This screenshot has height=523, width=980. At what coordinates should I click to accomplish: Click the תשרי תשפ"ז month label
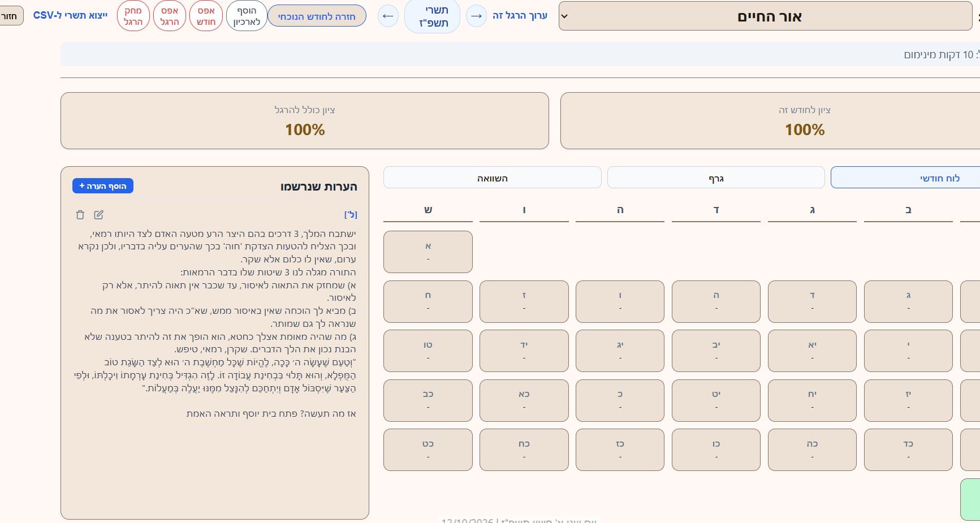pyautogui.click(x=433, y=16)
